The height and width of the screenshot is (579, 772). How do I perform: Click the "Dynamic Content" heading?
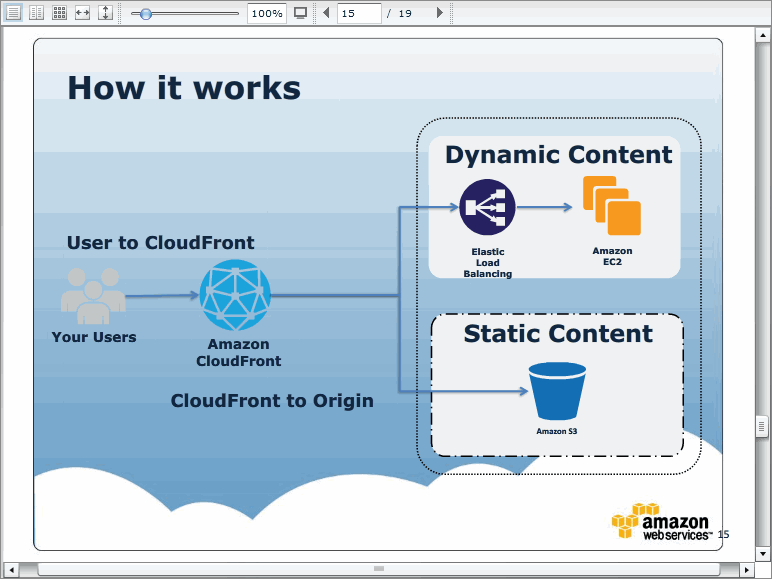[x=559, y=156]
